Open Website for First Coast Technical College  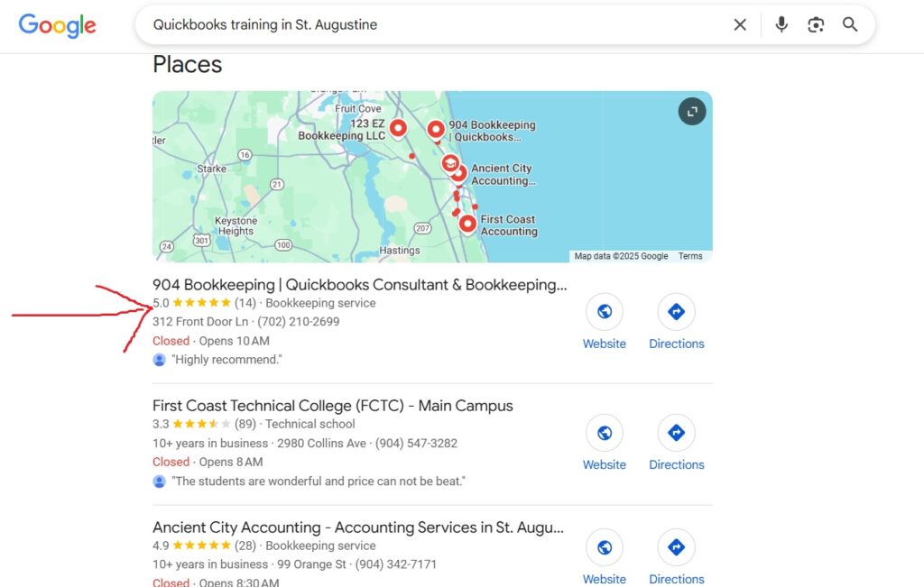tap(604, 444)
